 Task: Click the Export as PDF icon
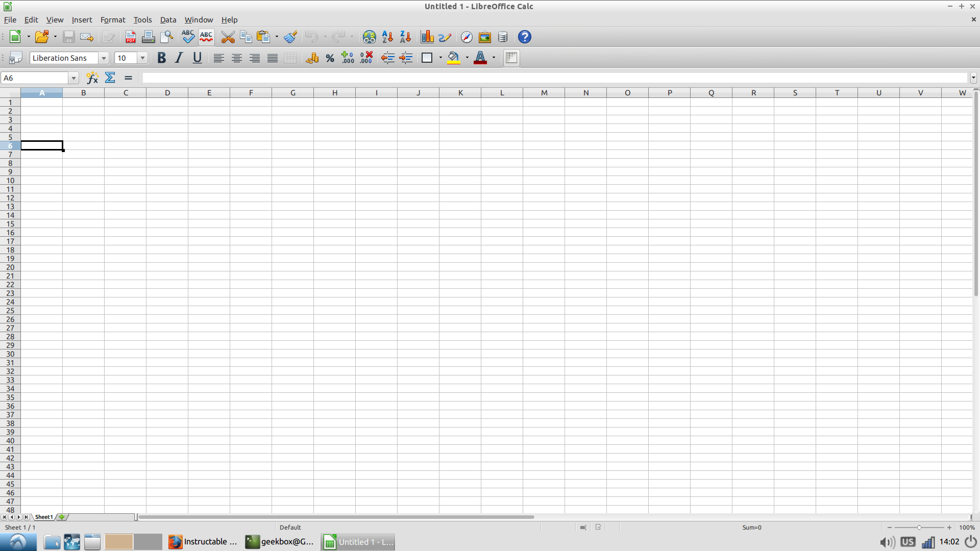click(x=131, y=37)
